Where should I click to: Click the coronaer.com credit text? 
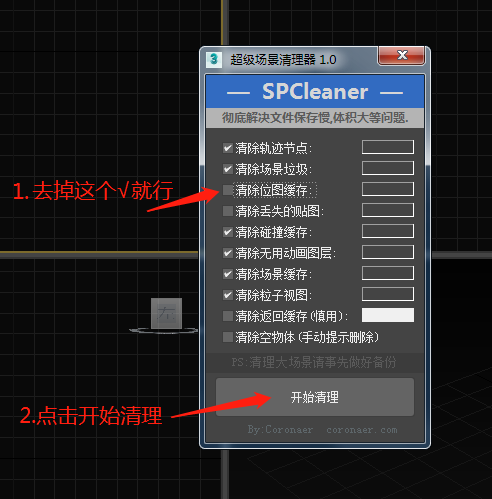tap(362, 430)
